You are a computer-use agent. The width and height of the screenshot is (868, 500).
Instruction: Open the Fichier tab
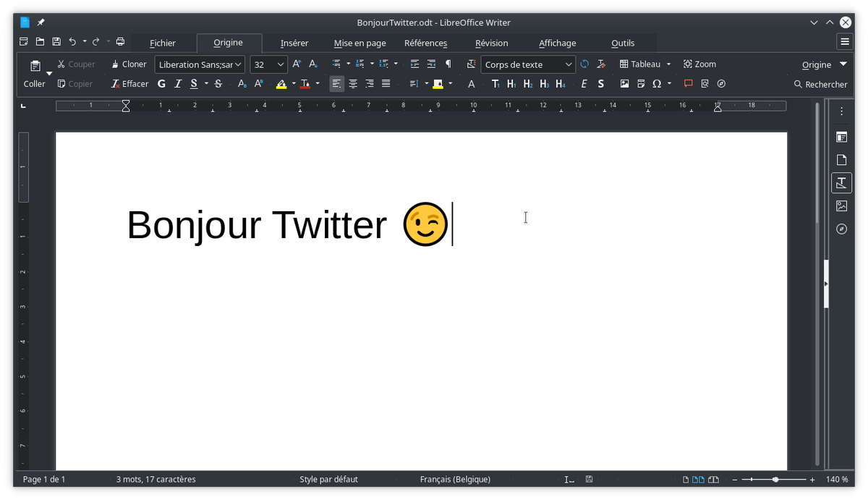(163, 43)
